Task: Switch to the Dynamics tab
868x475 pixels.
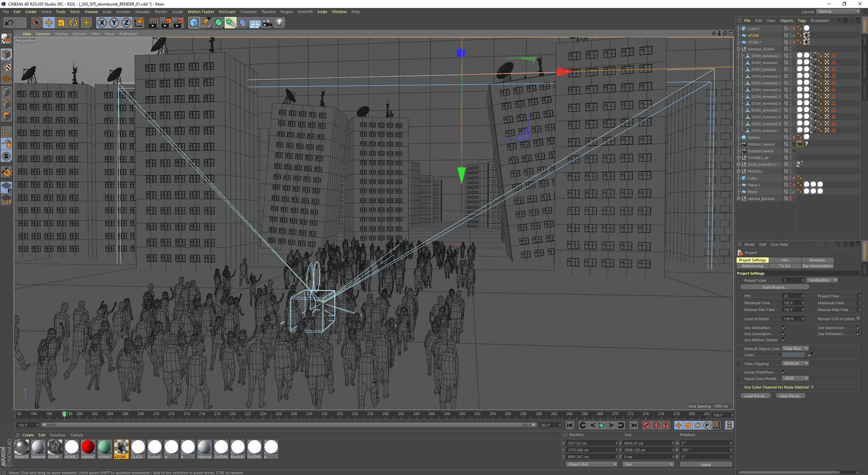Action: click(817, 260)
